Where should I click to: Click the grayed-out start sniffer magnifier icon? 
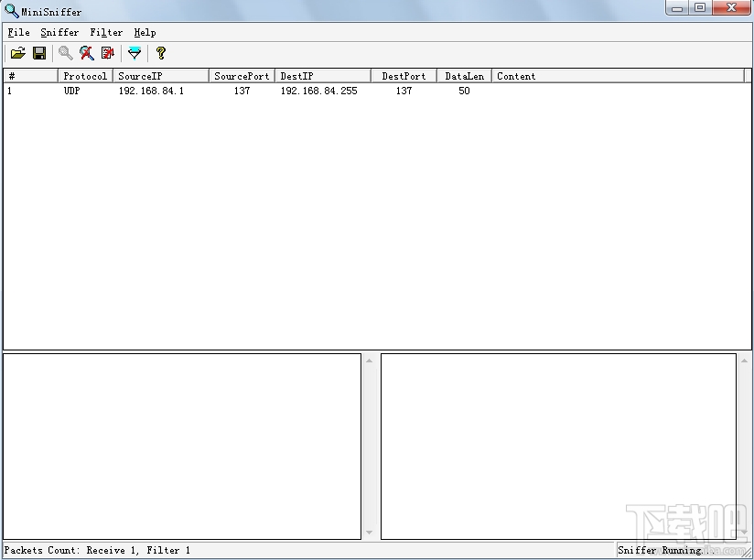(x=65, y=53)
